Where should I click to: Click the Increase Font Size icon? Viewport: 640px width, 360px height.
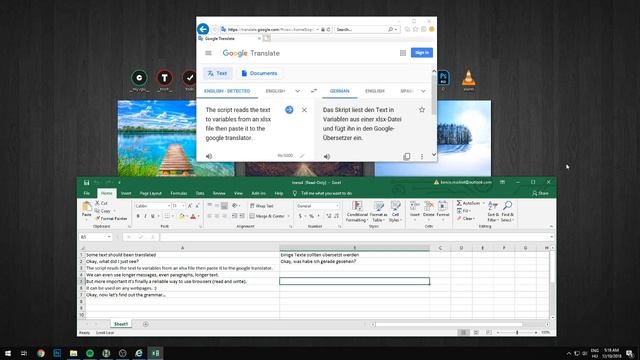[x=190, y=206]
